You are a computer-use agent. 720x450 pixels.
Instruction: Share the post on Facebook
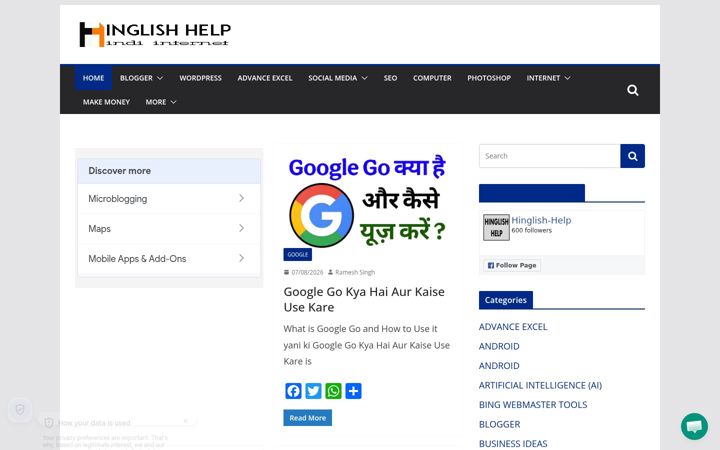(x=293, y=391)
